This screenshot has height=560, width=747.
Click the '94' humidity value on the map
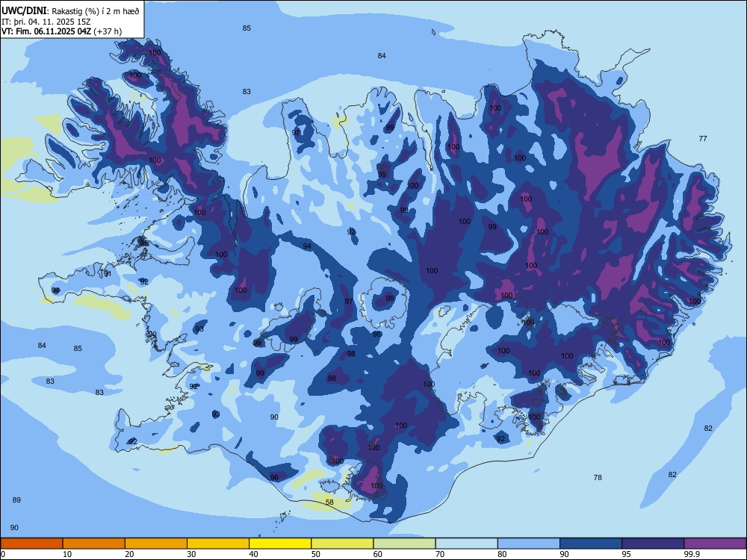pyautogui.click(x=307, y=246)
